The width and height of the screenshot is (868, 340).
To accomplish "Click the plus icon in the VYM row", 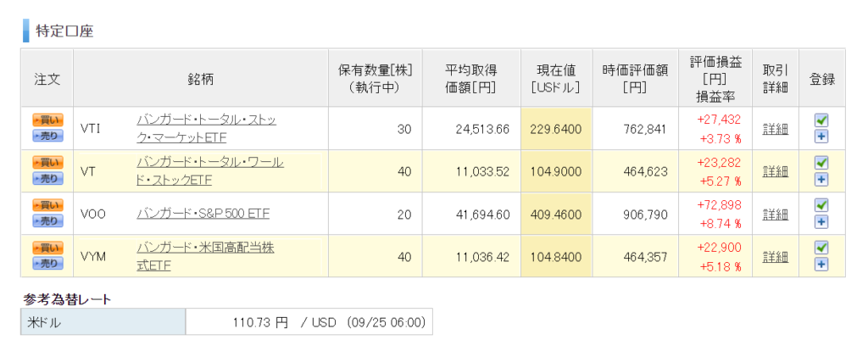I will point(822,265).
